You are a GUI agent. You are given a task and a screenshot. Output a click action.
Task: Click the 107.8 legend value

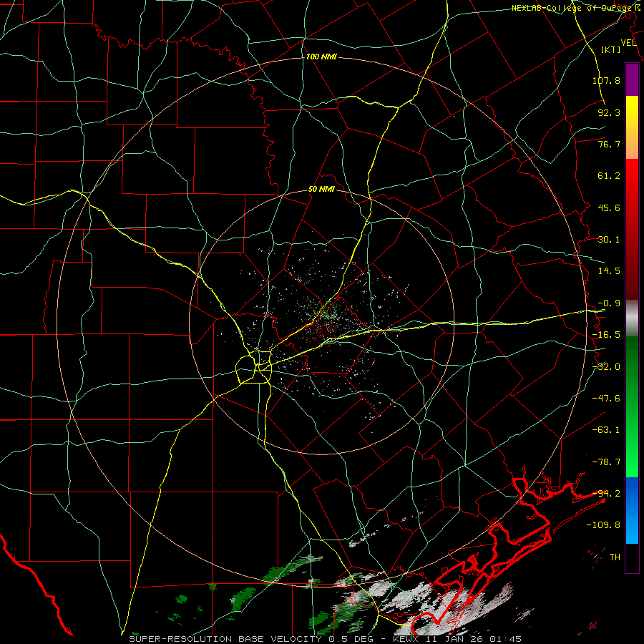(606, 80)
